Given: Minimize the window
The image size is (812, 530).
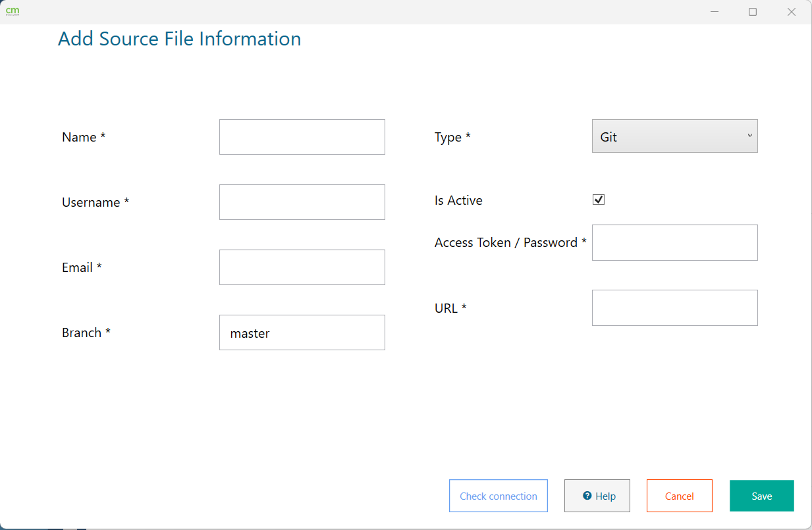Looking at the screenshot, I should point(715,12).
